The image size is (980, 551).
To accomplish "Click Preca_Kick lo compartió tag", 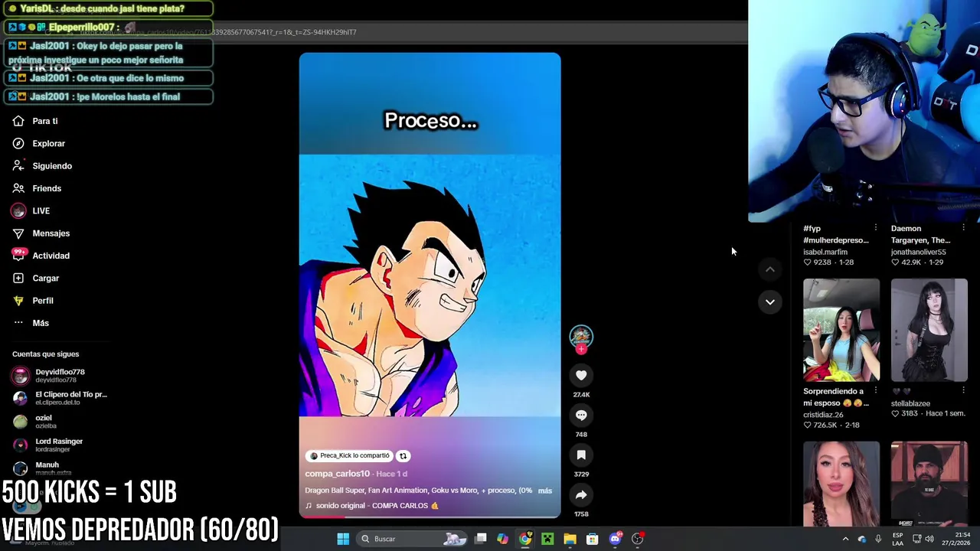I will coord(349,456).
